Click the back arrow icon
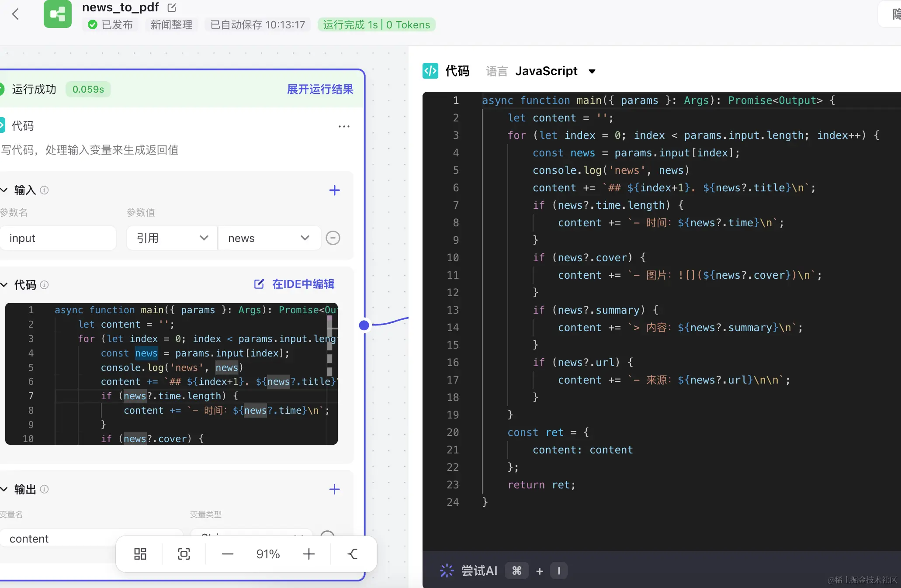Viewport: 901px width, 588px height. (16, 14)
